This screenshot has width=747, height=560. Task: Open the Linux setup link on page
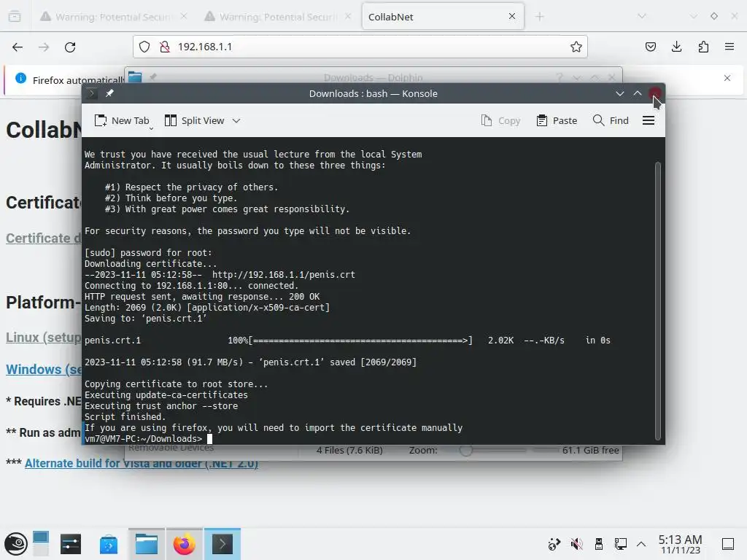(x=44, y=337)
